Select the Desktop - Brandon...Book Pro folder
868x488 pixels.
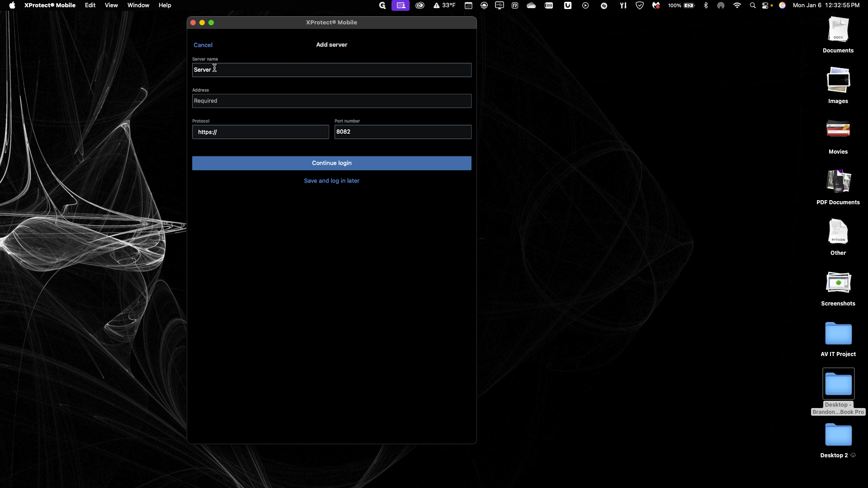coord(838,391)
